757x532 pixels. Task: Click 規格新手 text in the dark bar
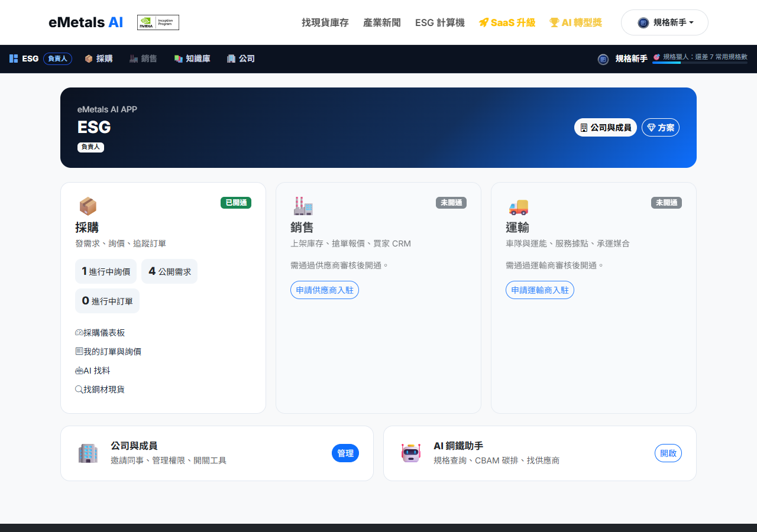coord(631,59)
